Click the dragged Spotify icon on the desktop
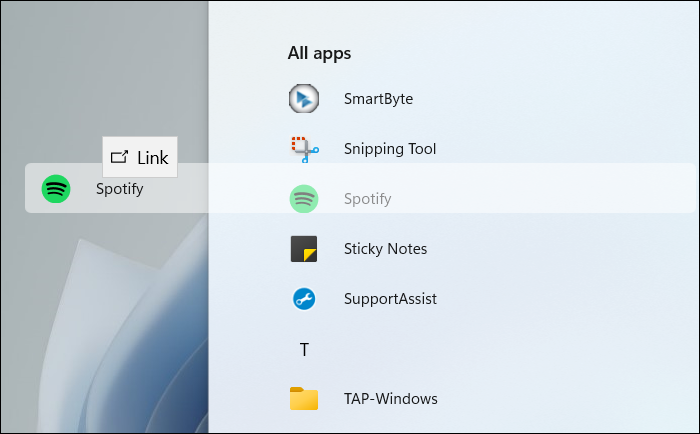 (56, 189)
